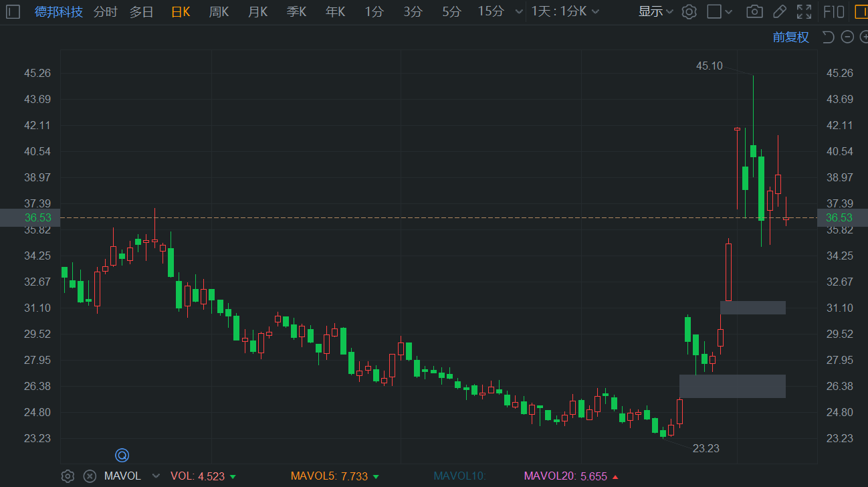Click the blue Q marker on chart
Image resolution: width=868 pixels, height=487 pixels.
point(122,456)
